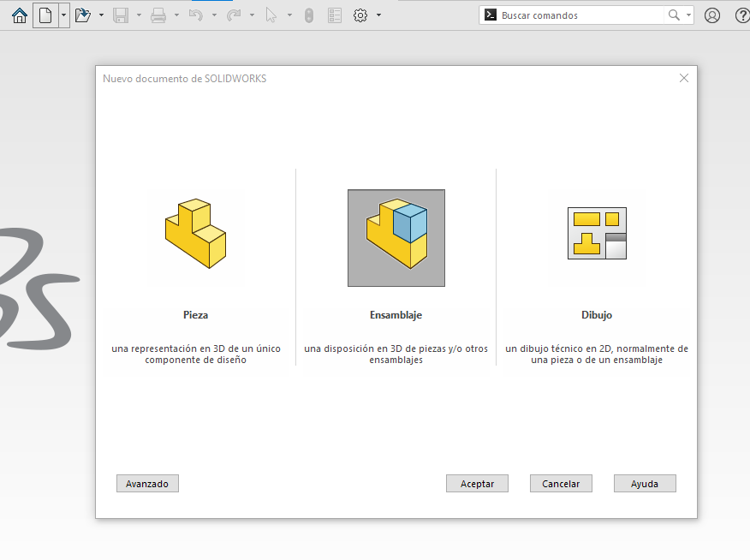The height and width of the screenshot is (560, 750).
Task: Open the Options gear icon
Action: click(x=360, y=15)
